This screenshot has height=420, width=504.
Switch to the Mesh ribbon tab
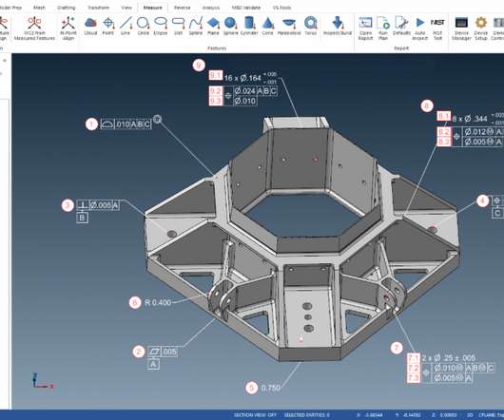(x=39, y=8)
